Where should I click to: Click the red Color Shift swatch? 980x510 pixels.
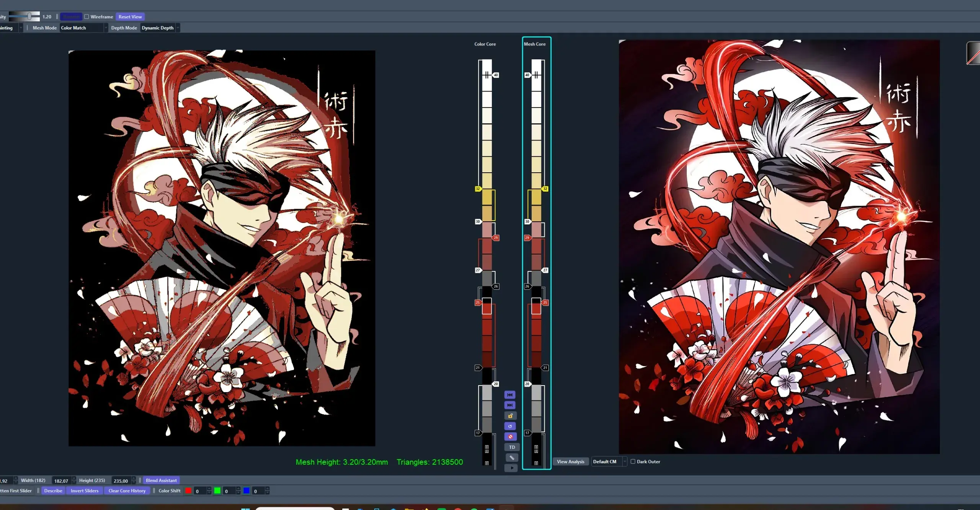pos(188,491)
